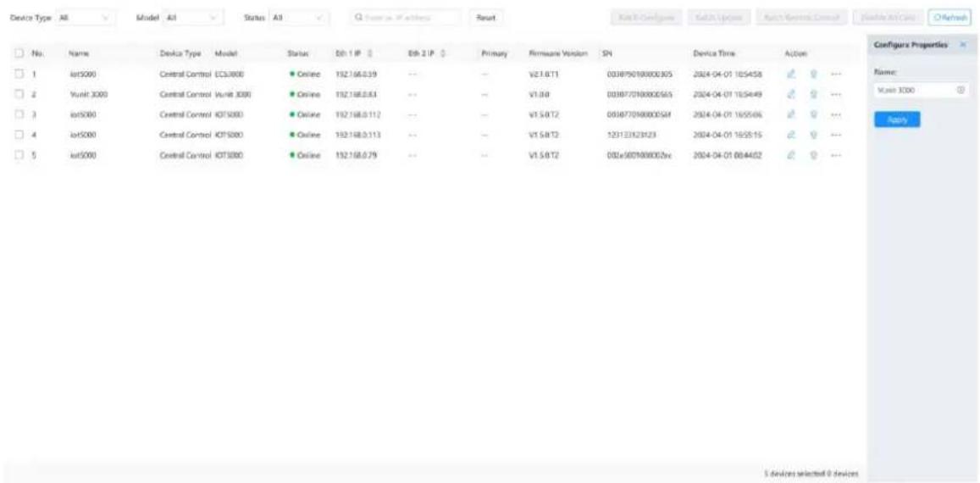Open the Status filter dropdown
The width and height of the screenshot is (980, 483).
299,18
